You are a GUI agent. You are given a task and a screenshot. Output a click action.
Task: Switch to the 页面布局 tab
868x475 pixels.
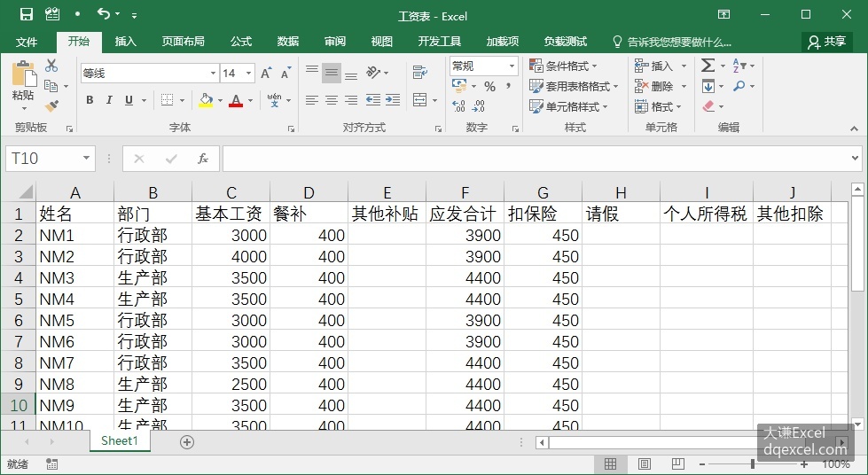pos(184,42)
